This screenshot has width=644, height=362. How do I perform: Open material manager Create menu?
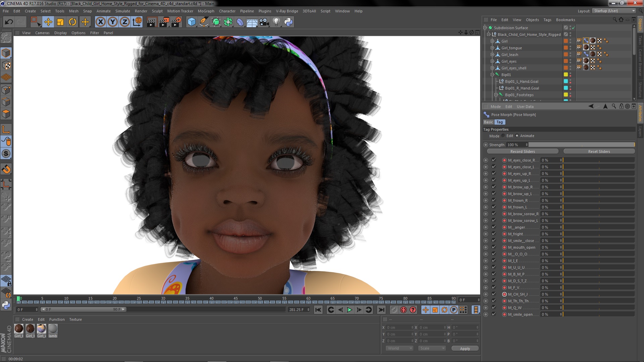28,319
